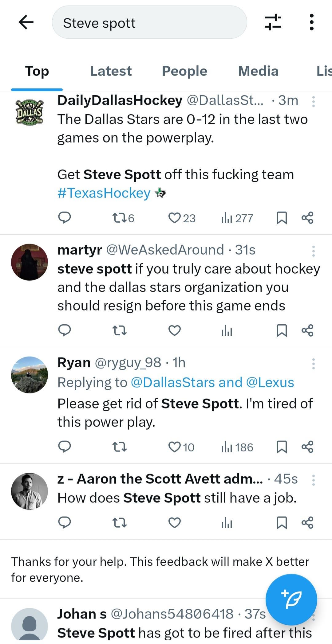Switch to the Latest tab
The height and width of the screenshot is (644, 332).
pos(111,71)
